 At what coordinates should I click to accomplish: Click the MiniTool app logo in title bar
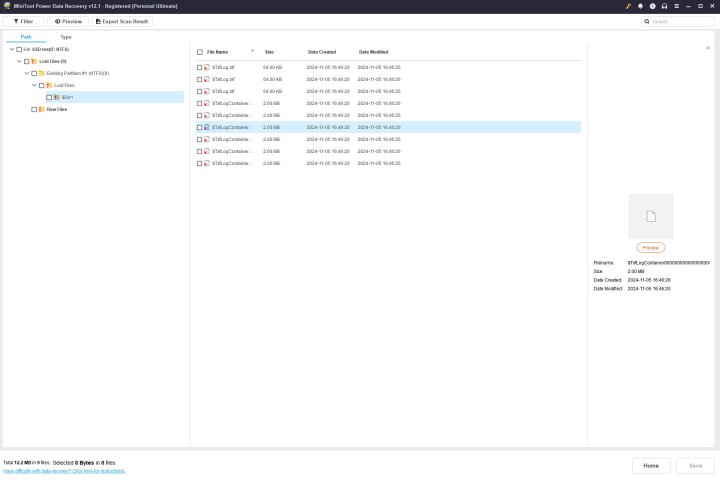tap(6, 6)
